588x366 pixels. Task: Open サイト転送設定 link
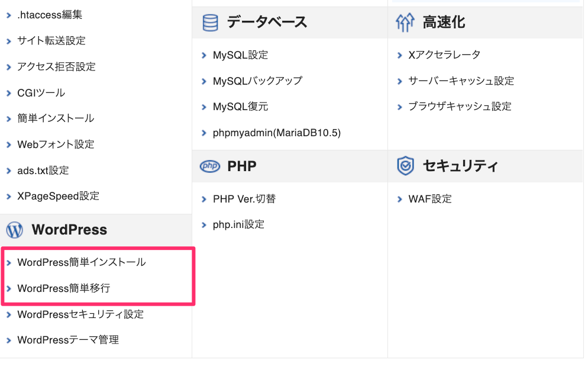(x=51, y=40)
